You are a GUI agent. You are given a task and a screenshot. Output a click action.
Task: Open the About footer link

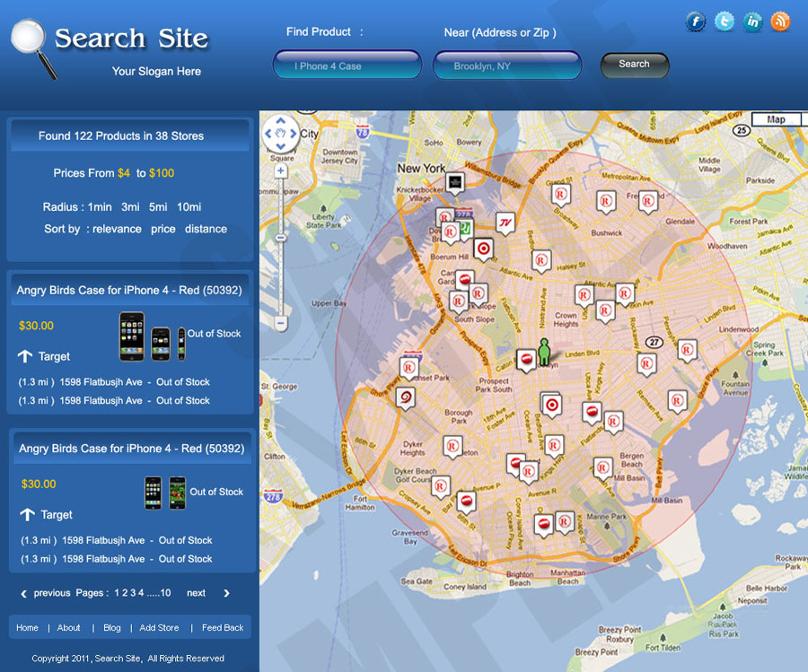pos(68,628)
